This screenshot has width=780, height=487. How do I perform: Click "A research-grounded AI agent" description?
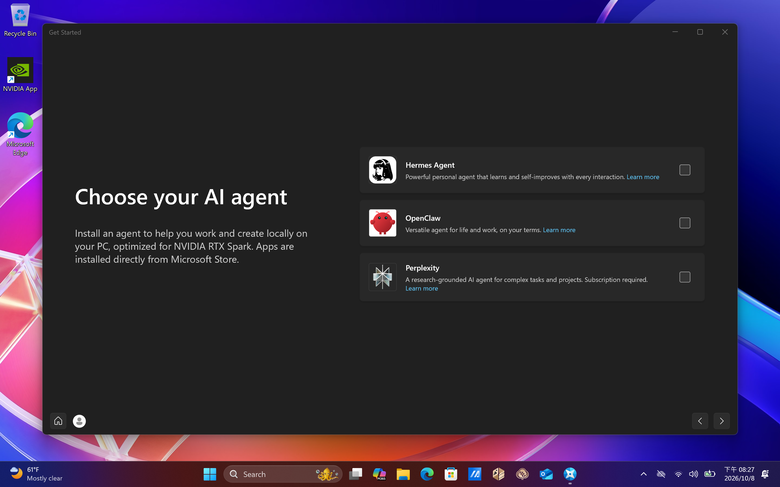[526, 280]
